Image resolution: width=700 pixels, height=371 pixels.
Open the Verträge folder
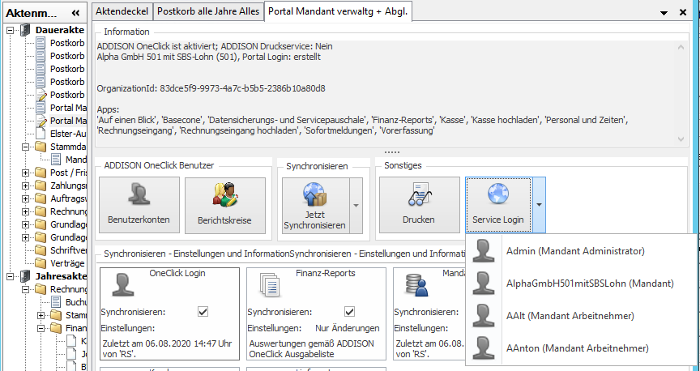click(67, 263)
